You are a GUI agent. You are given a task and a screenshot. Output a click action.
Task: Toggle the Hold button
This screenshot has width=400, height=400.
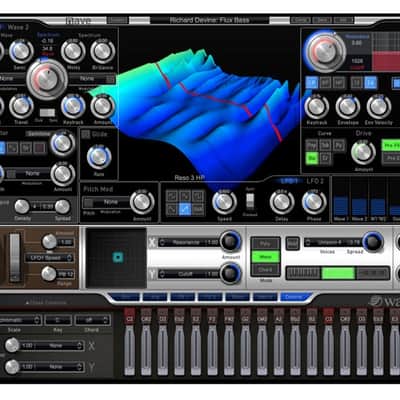pyautogui.click(x=293, y=243)
